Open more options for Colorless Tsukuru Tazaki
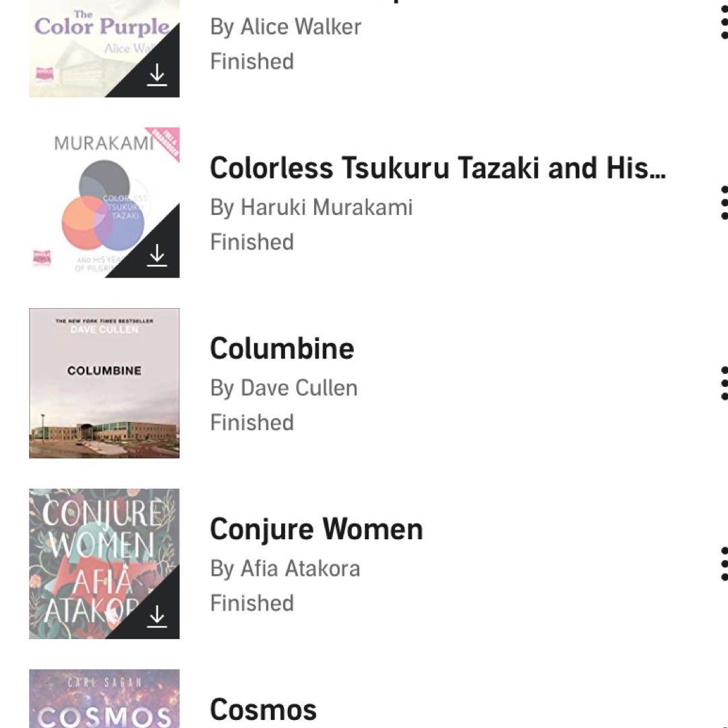 coord(723,202)
